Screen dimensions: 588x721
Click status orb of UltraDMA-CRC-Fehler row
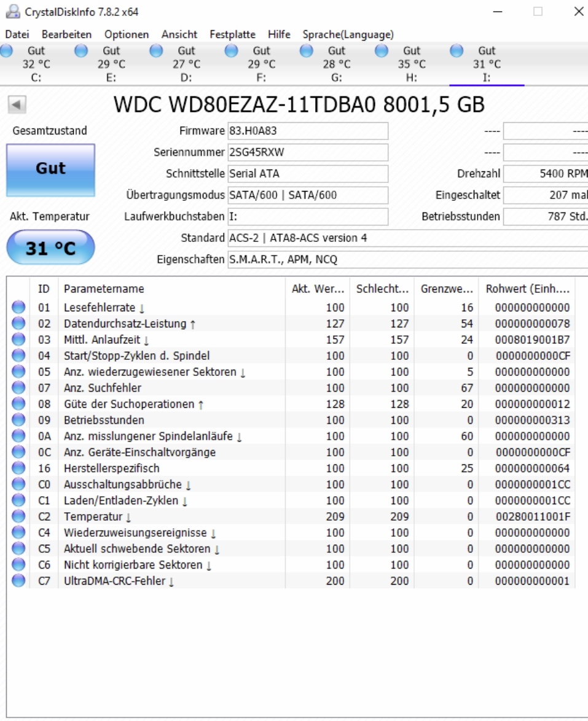tap(18, 580)
